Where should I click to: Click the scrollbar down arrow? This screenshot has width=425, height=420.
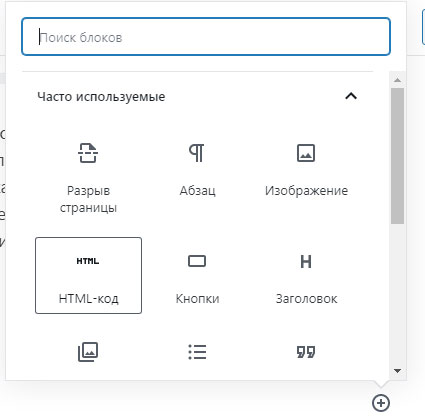pyautogui.click(x=397, y=371)
